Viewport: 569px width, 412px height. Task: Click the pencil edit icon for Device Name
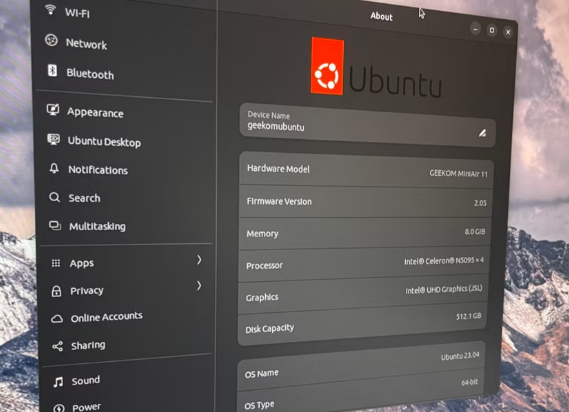(482, 134)
